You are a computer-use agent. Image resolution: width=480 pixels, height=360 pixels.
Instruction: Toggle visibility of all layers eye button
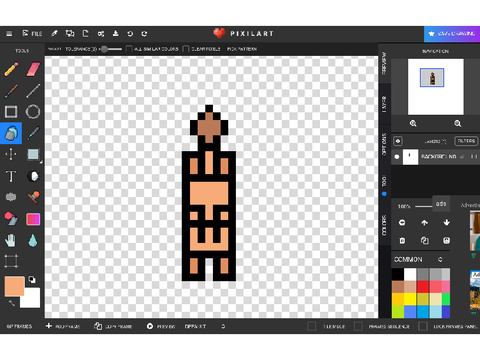pos(398,141)
